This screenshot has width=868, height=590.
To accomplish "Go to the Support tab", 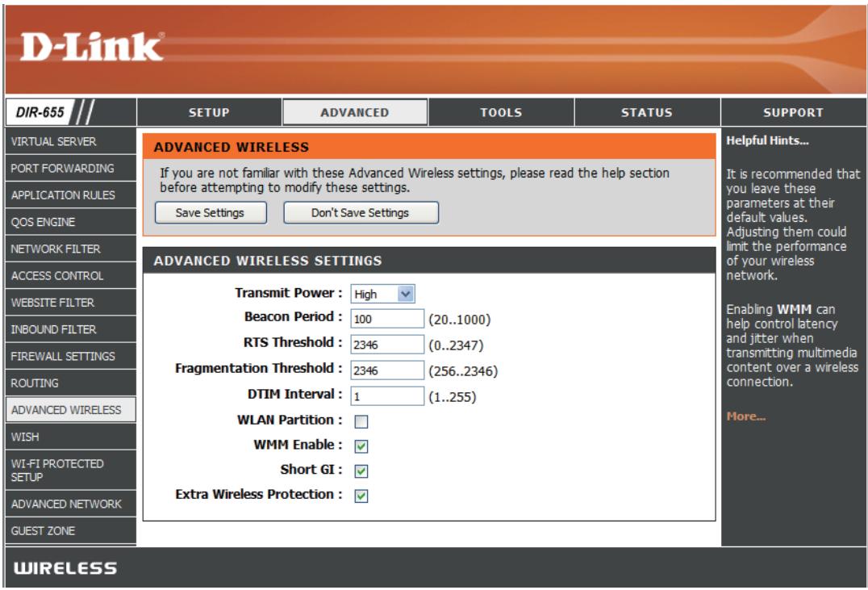I will (793, 112).
